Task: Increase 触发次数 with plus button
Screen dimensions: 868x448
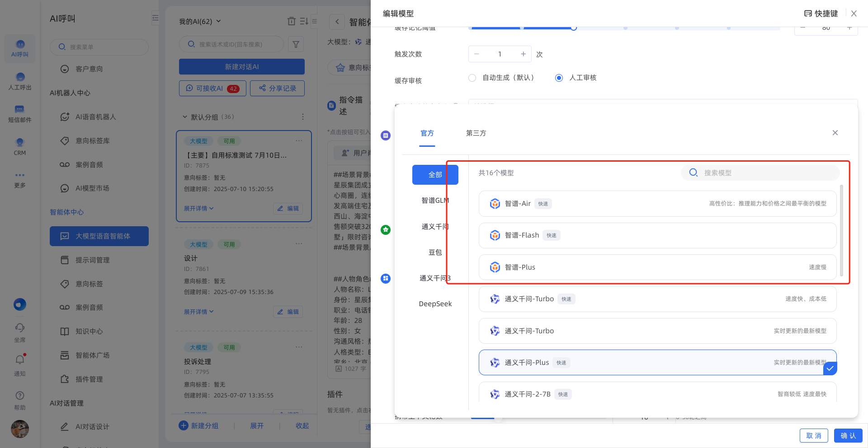Action: (523, 54)
